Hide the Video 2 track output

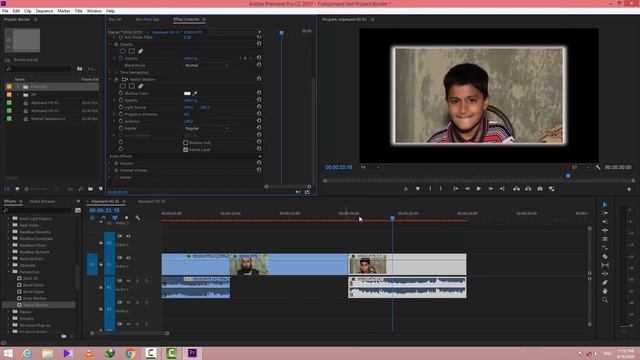(x=129, y=236)
